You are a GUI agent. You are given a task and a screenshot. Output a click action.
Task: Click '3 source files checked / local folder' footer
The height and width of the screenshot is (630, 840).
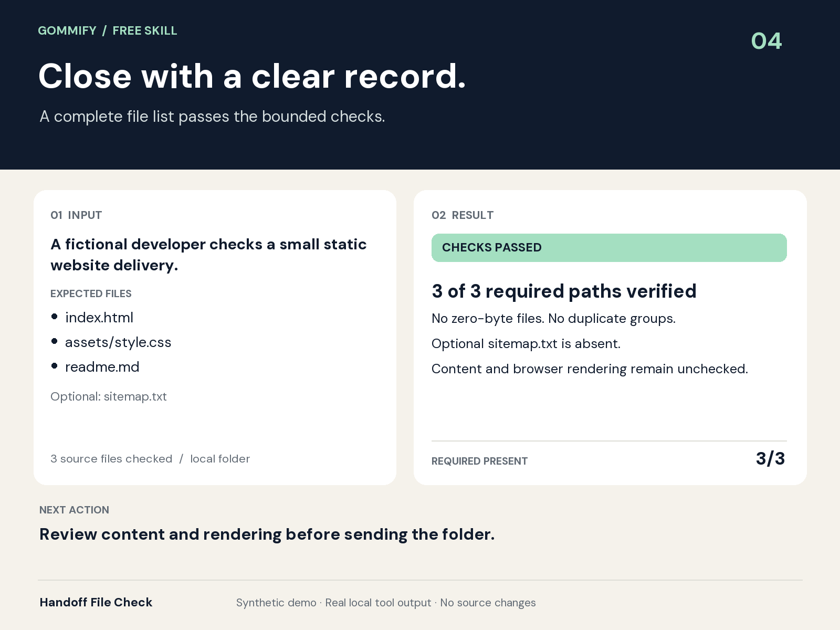pos(150,459)
